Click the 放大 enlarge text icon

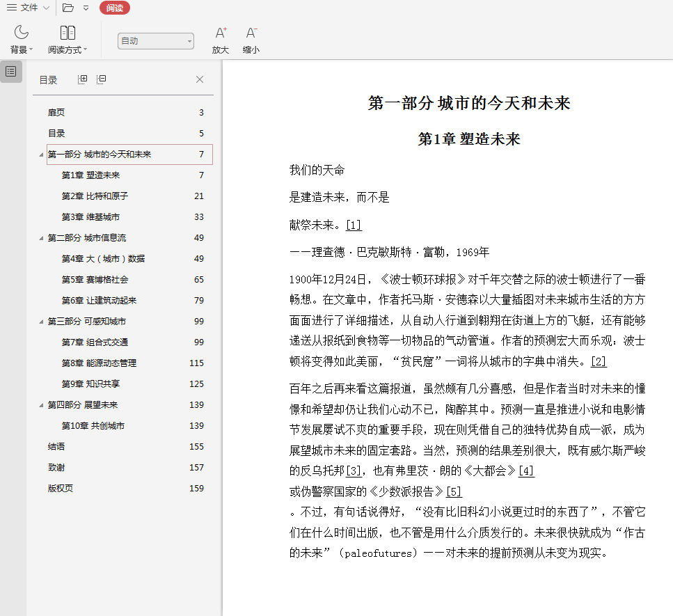pos(221,40)
